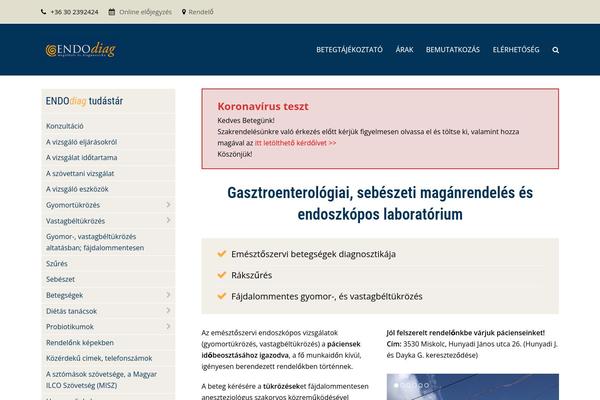Image resolution: width=600 pixels, height=400 pixels.
Task: Expand the Diétás tanácsok chevron
Action: [x=168, y=310]
